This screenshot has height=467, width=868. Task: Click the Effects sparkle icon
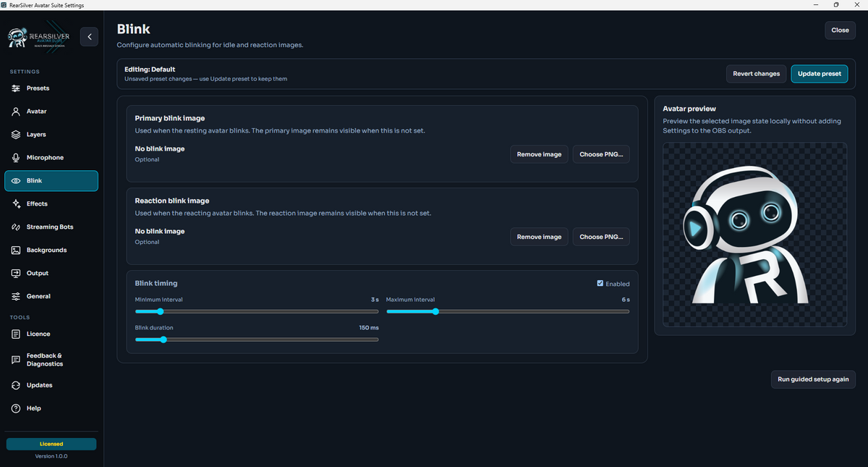click(16, 204)
